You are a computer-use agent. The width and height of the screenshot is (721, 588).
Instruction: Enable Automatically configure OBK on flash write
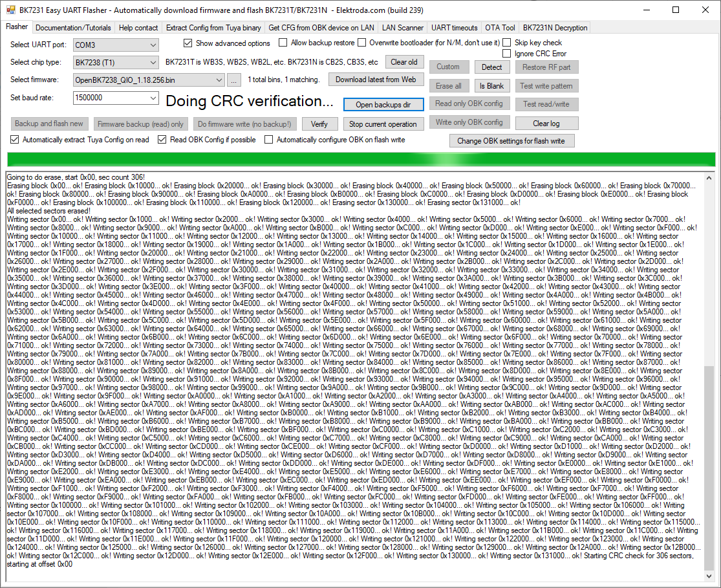point(268,140)
